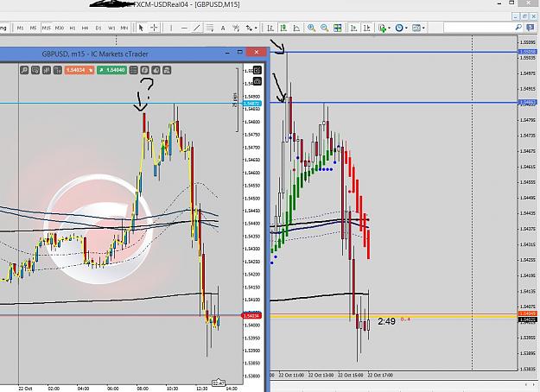Click the circled f icon in cTrader

144,70
